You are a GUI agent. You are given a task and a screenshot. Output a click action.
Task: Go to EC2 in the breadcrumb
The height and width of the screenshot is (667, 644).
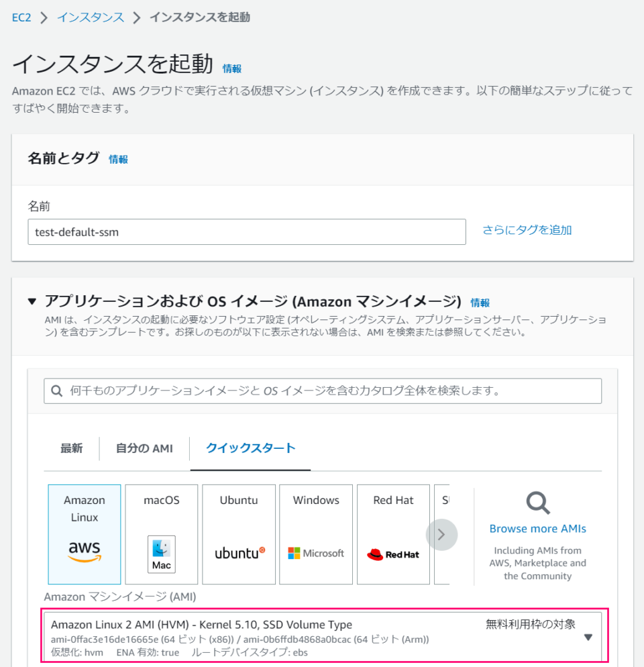point(22,17)
